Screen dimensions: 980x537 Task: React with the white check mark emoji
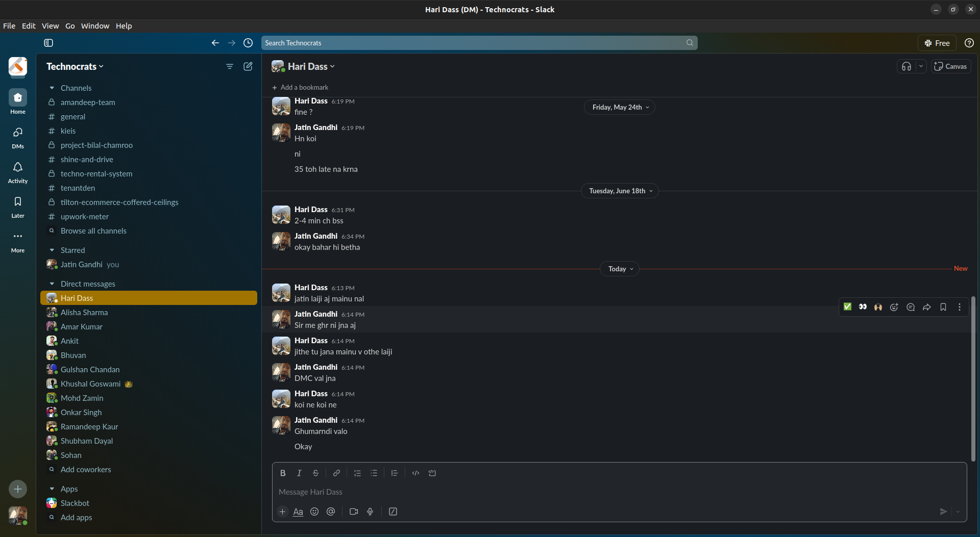tap(847, 307)
